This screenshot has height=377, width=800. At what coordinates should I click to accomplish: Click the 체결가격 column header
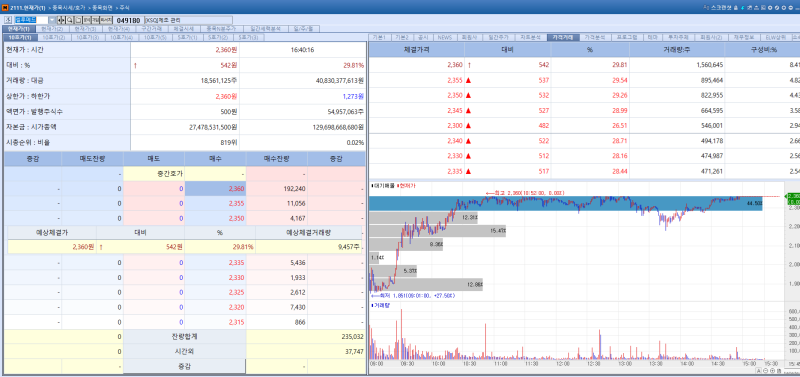pyautogui.click(x=416, y=50)
